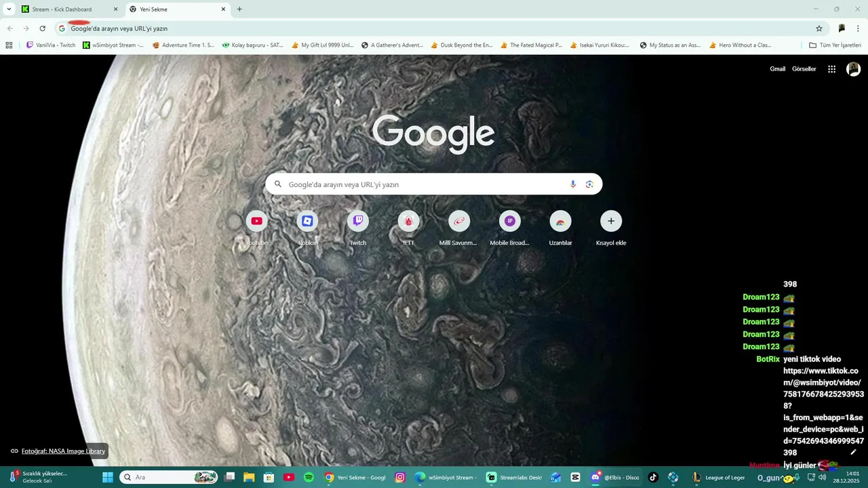
Task: Open the Milli Savunma shortcut tile
Action: pyautogui.click(x=459, y=228)
